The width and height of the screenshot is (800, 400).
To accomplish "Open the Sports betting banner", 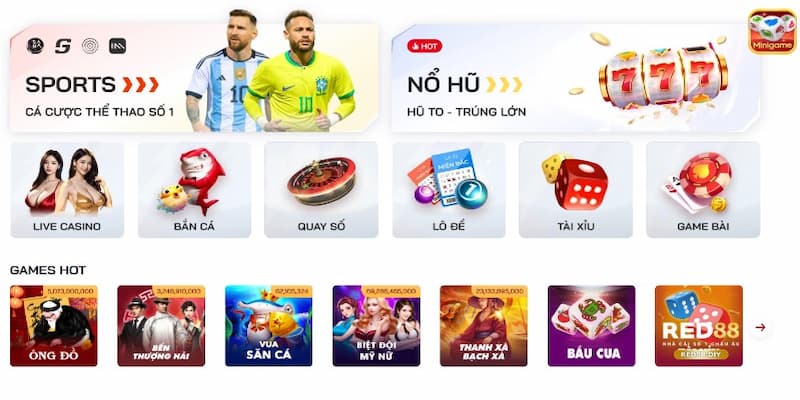I will coord(194,78).
